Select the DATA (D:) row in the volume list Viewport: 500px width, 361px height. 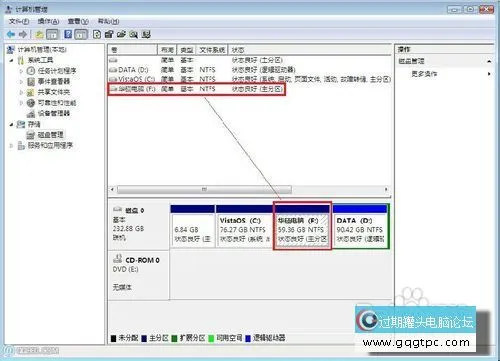click(249, 70)
